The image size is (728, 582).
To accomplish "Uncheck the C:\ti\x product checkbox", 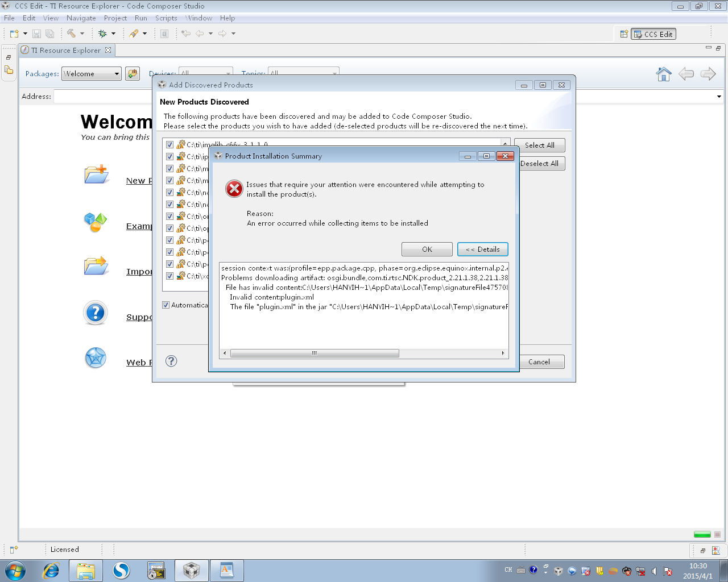I will click(x=169, y=276).
